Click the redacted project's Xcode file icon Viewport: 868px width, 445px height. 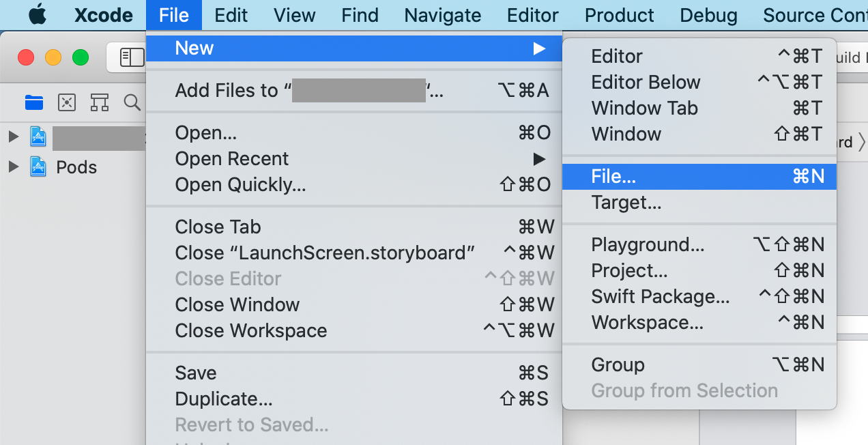coord(39,137)
